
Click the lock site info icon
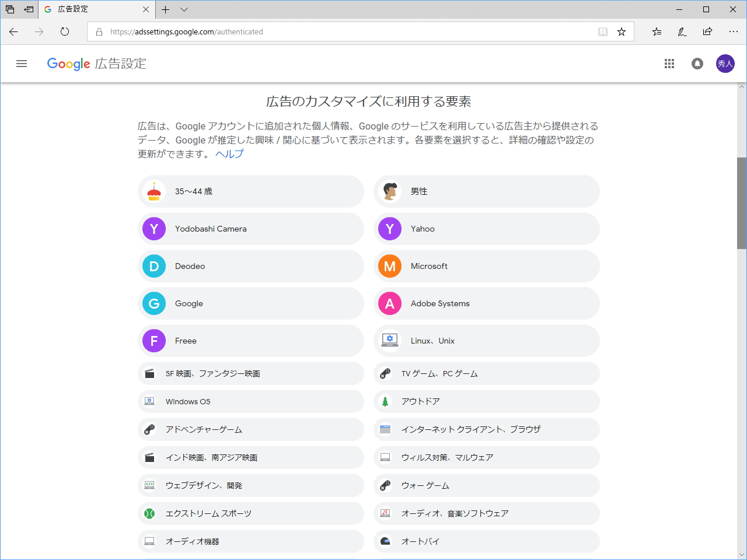click(99, 32)
